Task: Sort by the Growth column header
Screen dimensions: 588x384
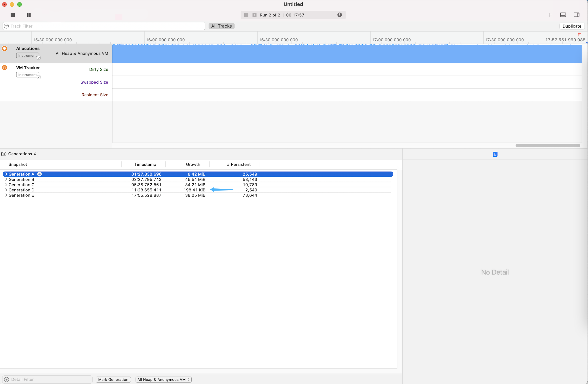Action: point(193,164)
